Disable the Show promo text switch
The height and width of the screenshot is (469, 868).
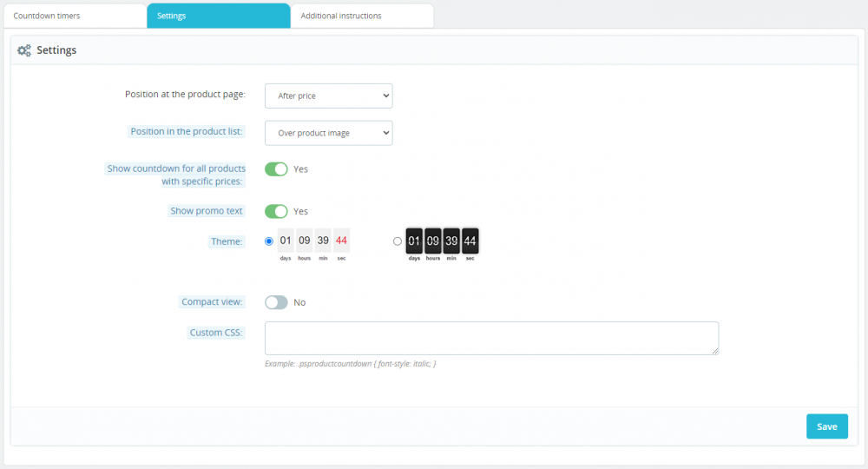pos(276,211)
